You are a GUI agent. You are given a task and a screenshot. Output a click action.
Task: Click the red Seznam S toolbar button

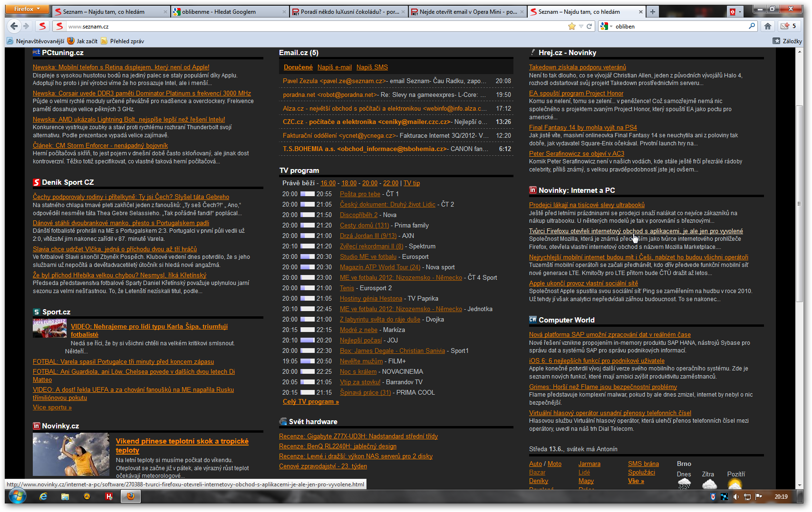coord(43,26)
